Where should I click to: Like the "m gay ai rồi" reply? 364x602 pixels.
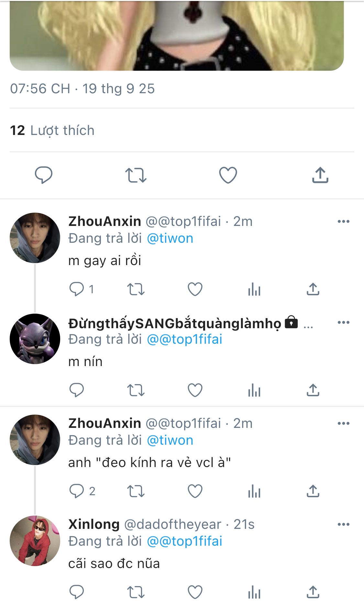click(x=195, y=289)
